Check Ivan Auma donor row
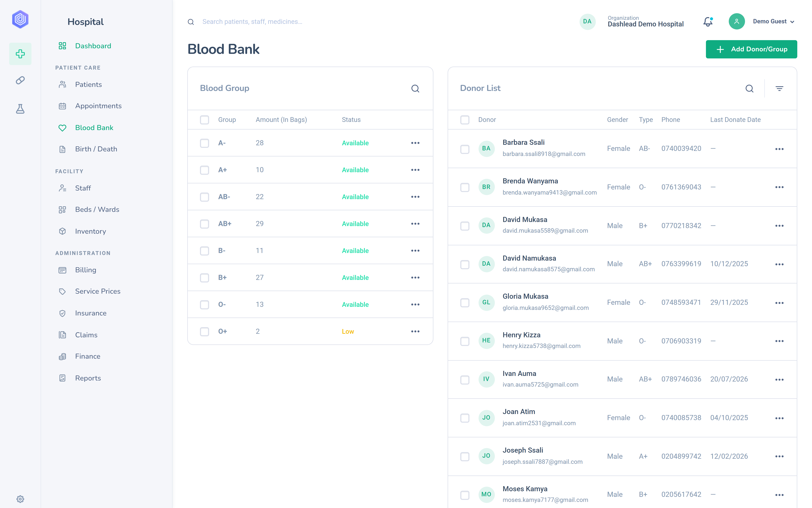The width and height of the screenshot is (812, 508). (x=465, y=380)
